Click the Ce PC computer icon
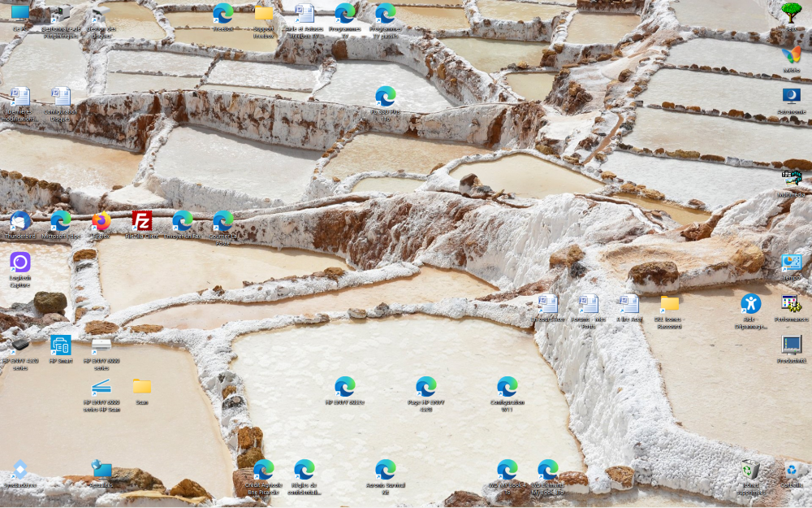 [20, 13]
